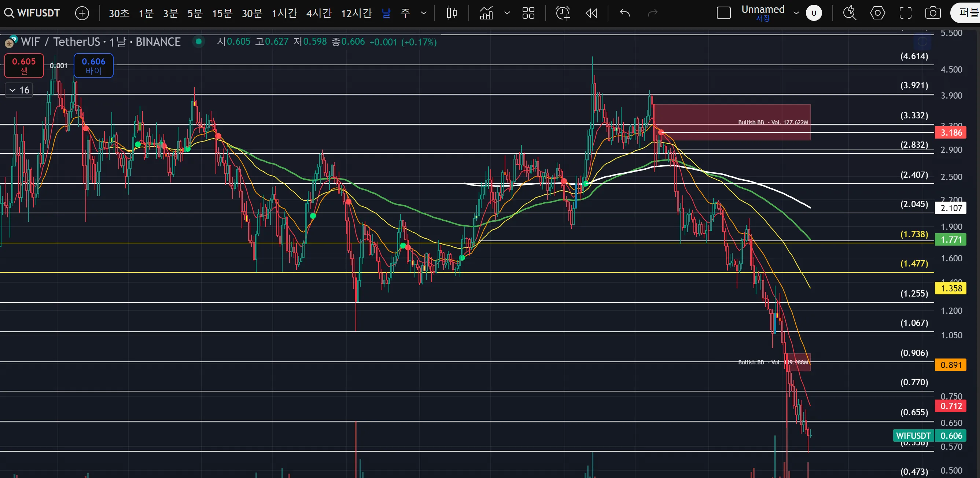This screenshot has width=980, height=478.
Task: Open indicator templates grid icon
Action: pos(528,13)
